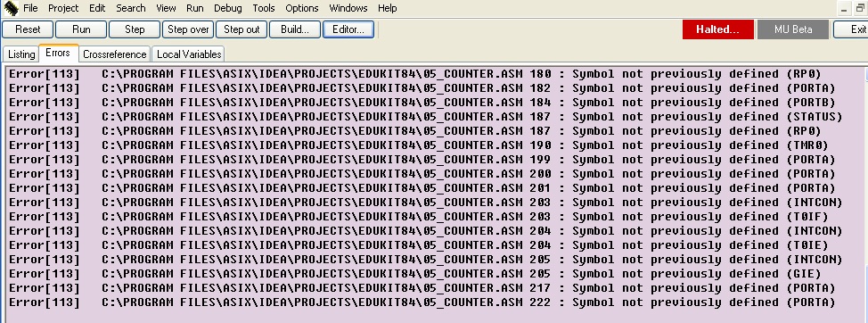Open the File menu
Viewport: 868px width, 323px height.
tap(30, 8)
